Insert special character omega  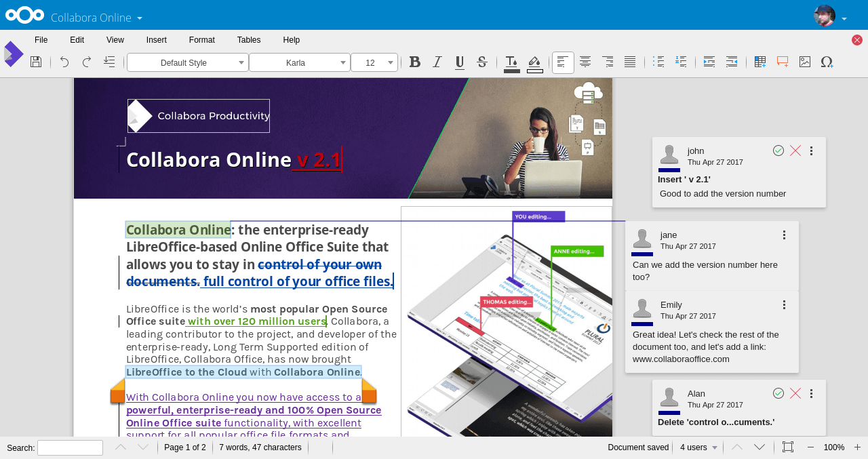(x=827, y=62)
